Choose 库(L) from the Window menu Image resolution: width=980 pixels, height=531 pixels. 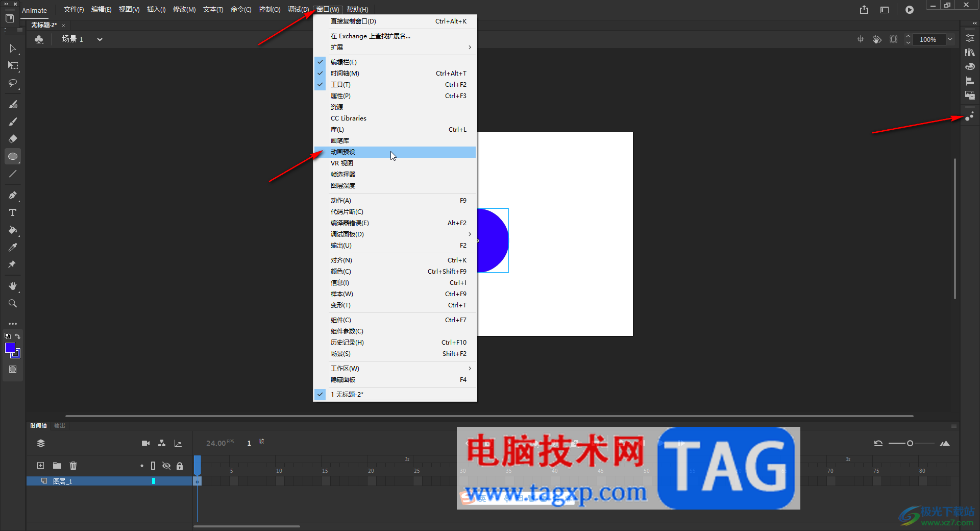click(395, 130)
